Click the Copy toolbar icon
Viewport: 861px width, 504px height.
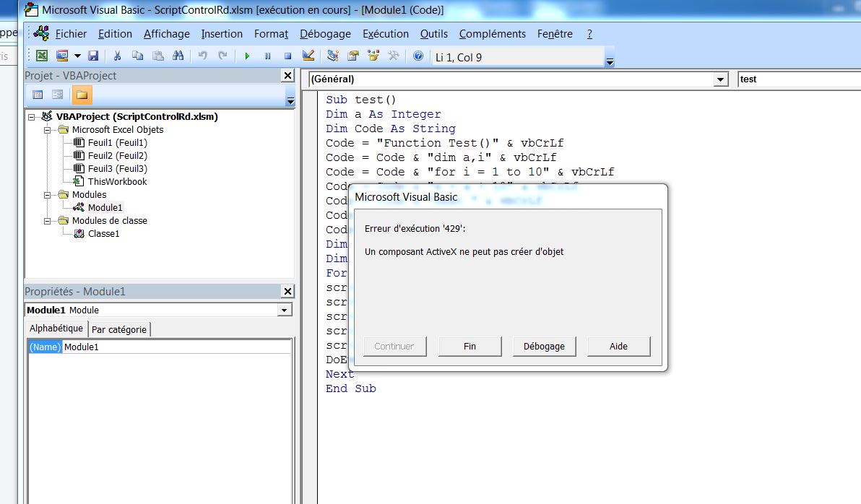point(137,56)
